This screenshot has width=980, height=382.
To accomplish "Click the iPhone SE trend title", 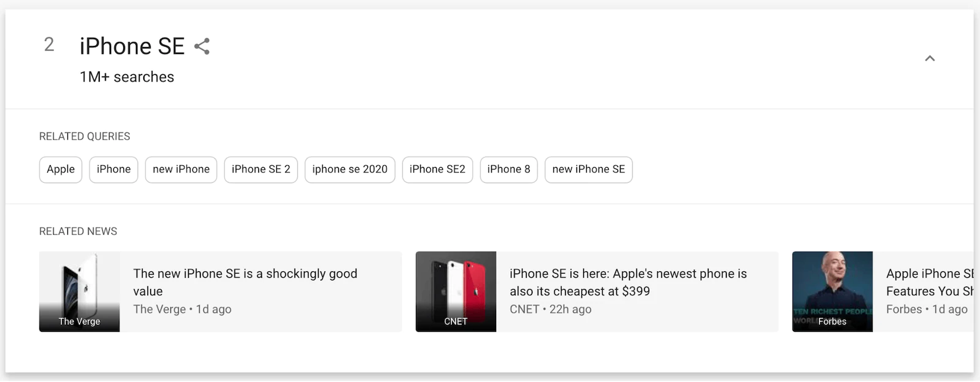I will click(132, 46).
